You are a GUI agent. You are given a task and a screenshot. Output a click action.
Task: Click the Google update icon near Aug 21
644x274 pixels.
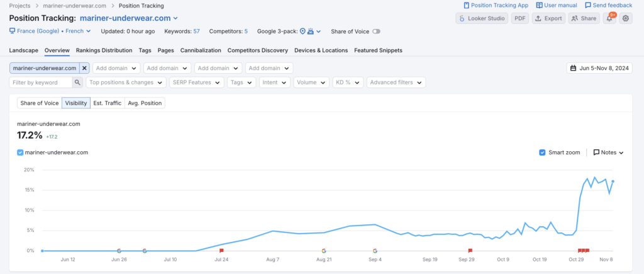[x=324, y=250]
